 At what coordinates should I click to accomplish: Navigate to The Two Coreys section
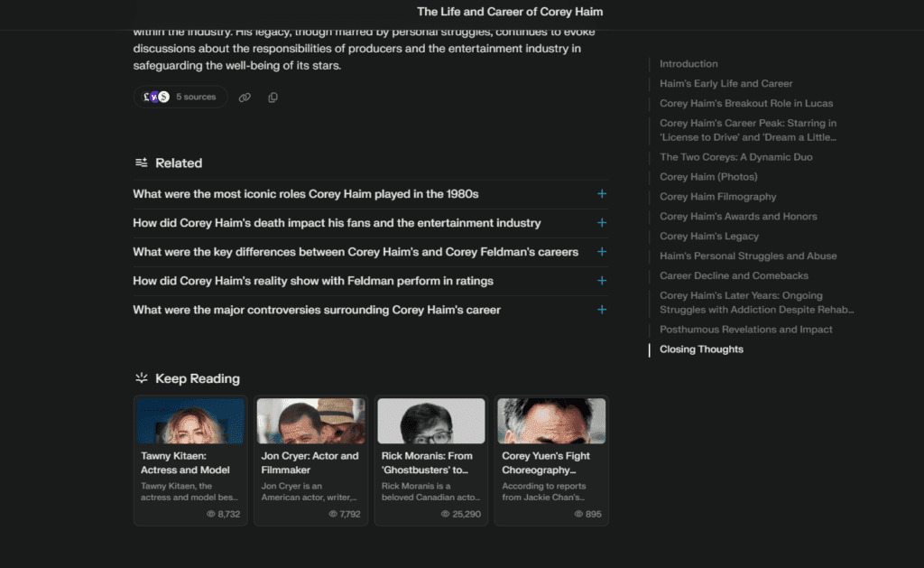(735, 157)
